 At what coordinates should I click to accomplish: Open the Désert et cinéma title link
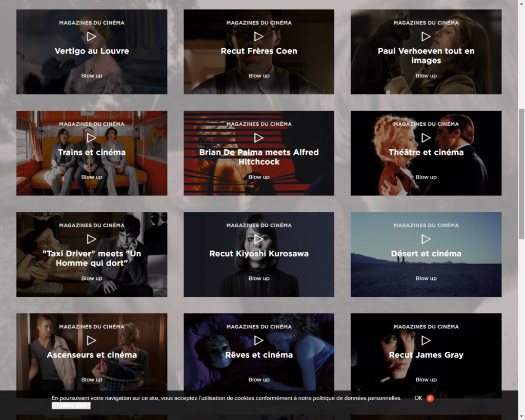tap(426, 253)
